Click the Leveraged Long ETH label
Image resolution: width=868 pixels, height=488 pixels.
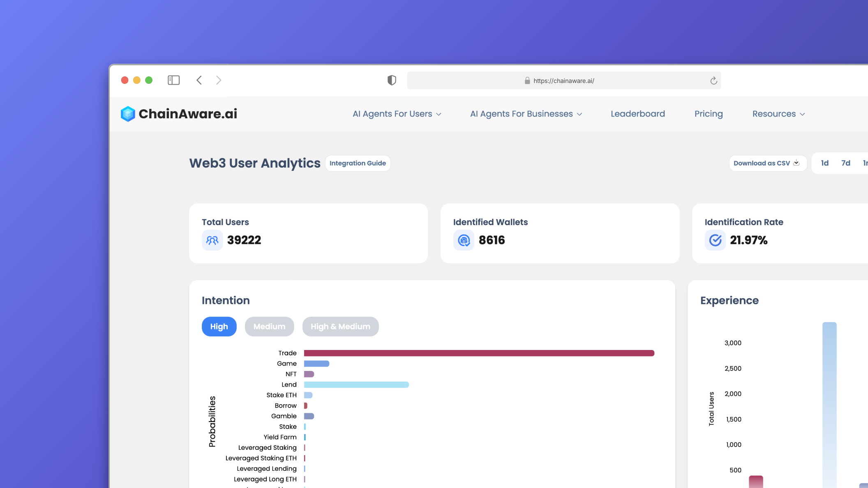[x=265, y=479]
